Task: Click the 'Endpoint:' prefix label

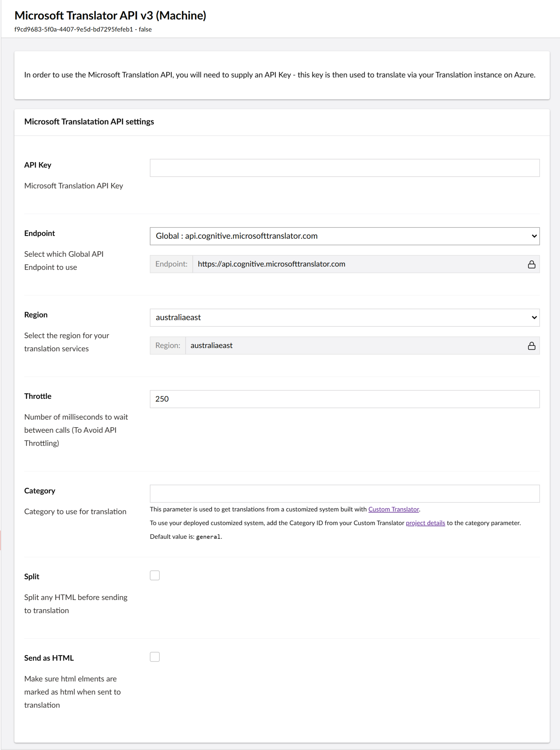Action: [172, 264]
